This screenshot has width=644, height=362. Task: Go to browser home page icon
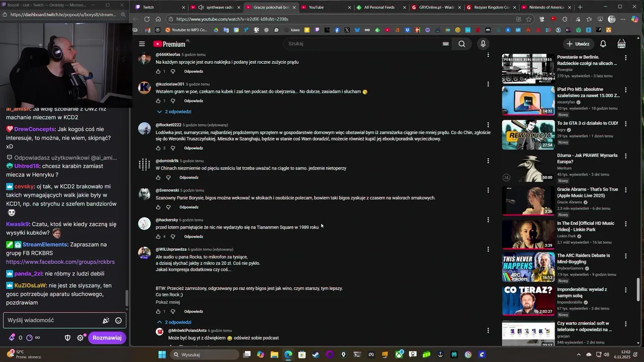[158, 19]
